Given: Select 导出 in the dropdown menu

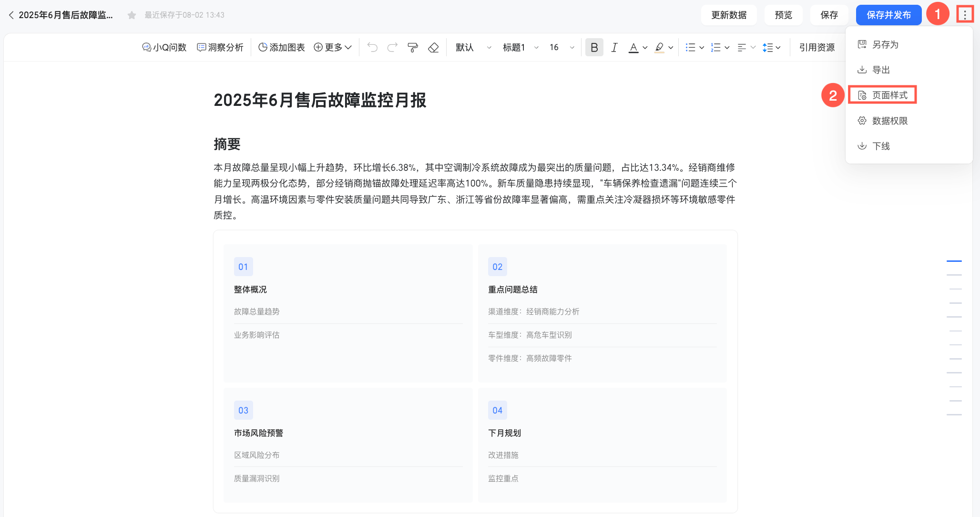Looking at the screenshot, I should (x=881, y=70).
